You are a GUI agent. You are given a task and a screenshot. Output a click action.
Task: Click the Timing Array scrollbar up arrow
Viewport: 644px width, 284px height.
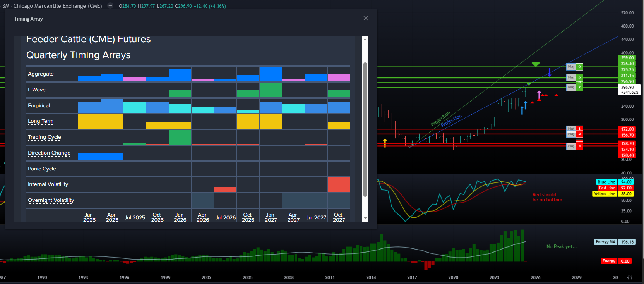pos(365,39)
